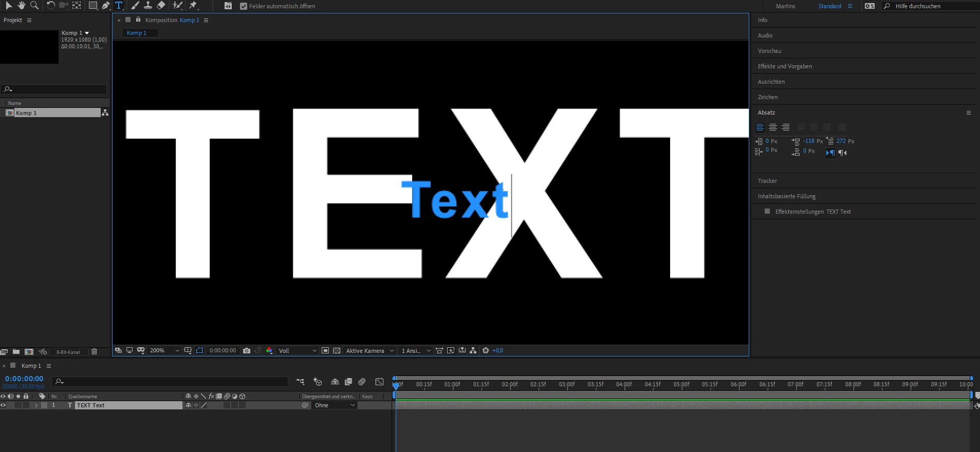Viewport: 980px width, 452px height.
Task: Expand the Tracker panel
Action: (x=767, y=181)
